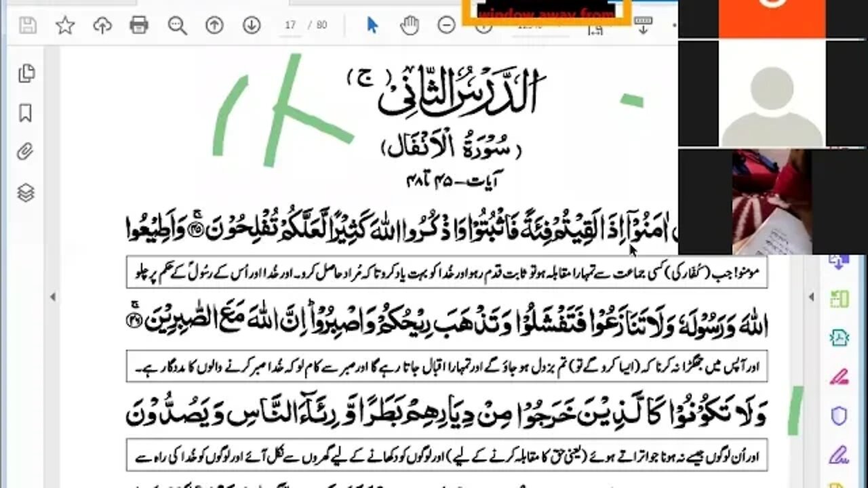
Task: Choose the selection arrow tool
Action: click(372, 26)
